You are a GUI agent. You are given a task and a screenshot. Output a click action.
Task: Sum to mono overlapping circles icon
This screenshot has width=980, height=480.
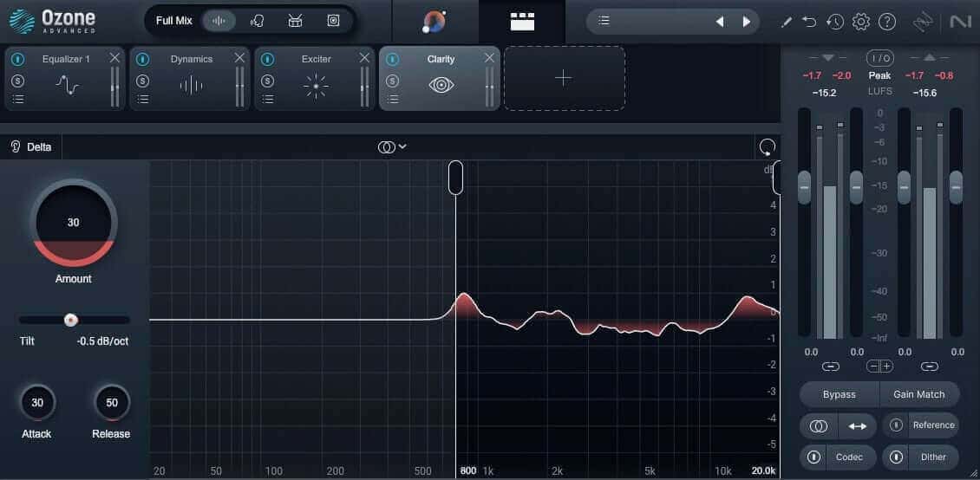click(819, 426)
